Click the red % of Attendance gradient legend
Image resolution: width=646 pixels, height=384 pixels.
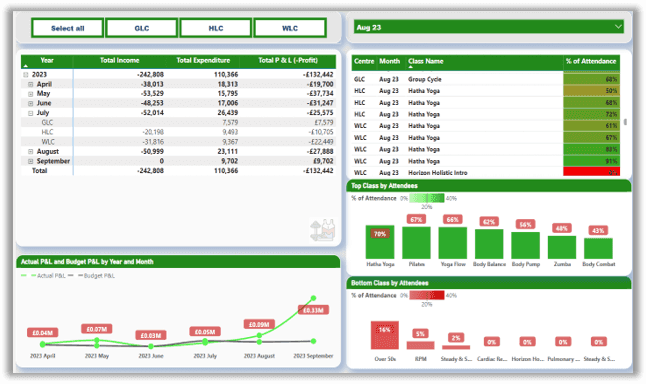(427, 295)
